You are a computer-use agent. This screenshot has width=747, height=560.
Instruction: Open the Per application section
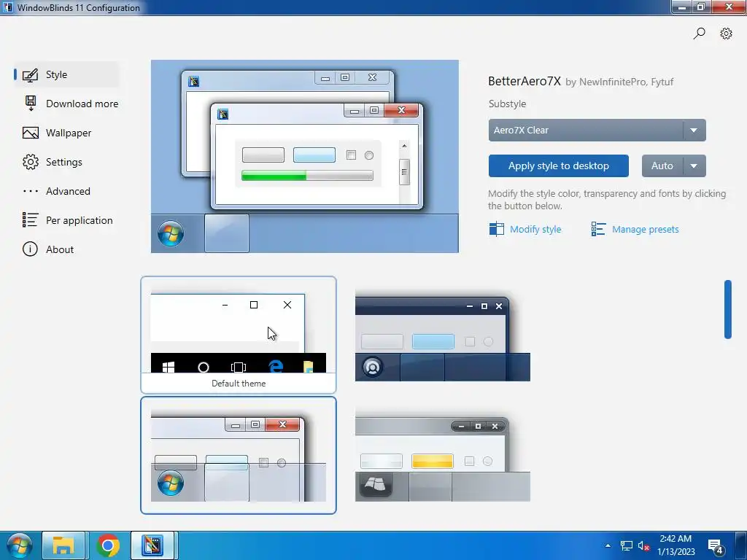66,220
